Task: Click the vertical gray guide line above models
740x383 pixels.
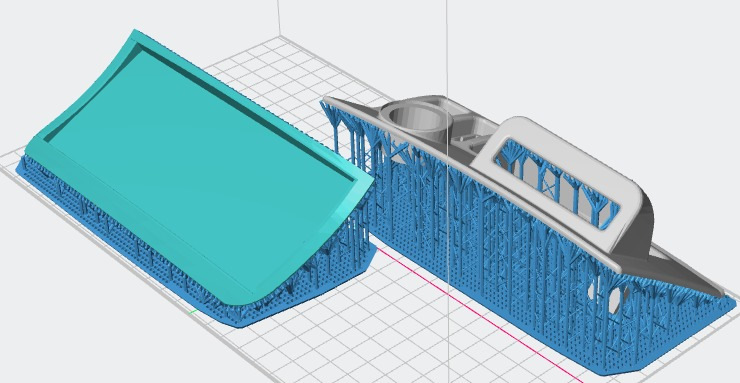Action: 447,47
